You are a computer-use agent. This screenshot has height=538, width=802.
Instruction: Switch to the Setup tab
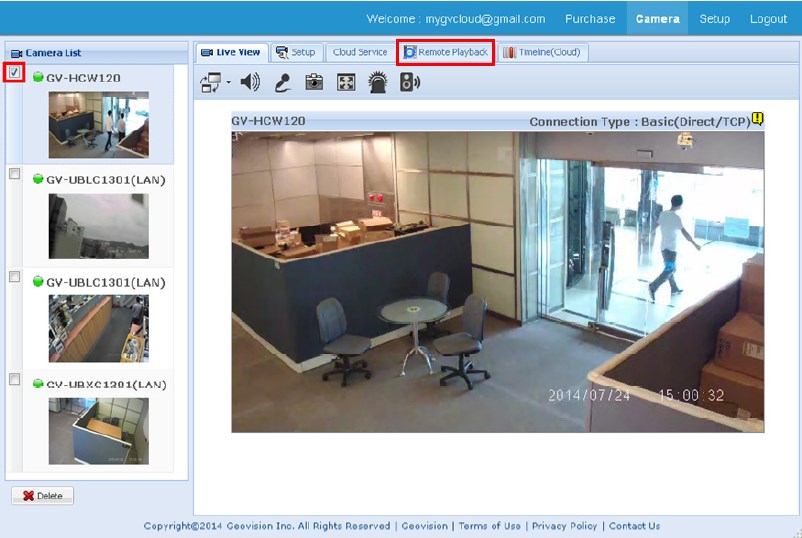297,52
